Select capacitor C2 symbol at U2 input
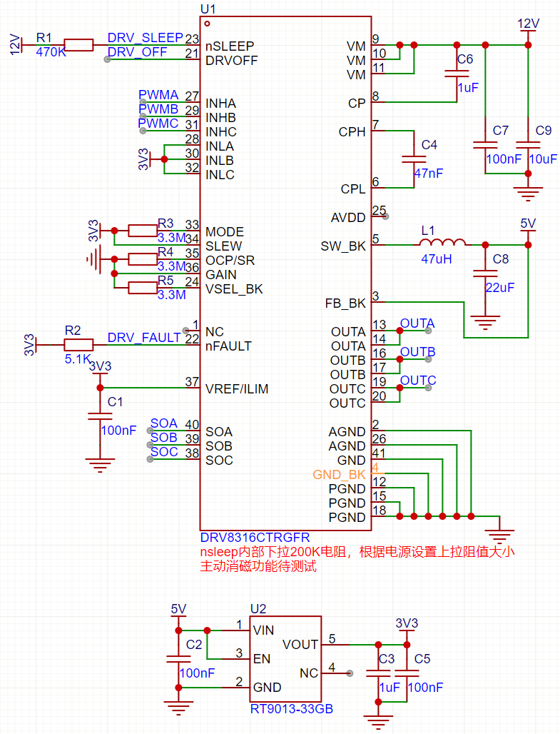560x734 pixels. (x=178, y=659)
